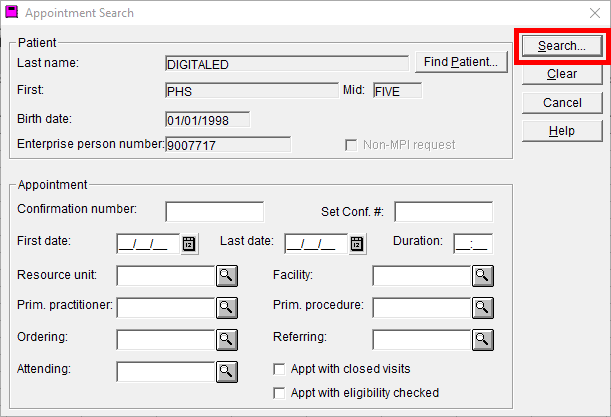Open the Prim. practitioner search icon
The image size is (611, 417).
click(227, 308)
